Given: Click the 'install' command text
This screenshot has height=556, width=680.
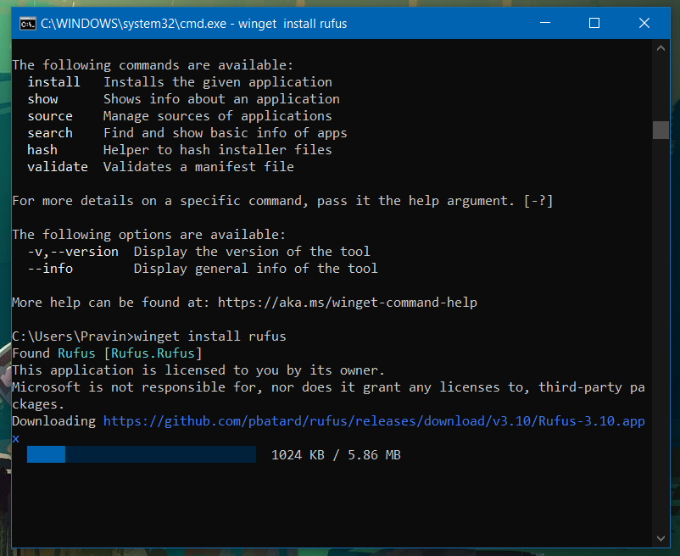Looking at the screenshot, I should tap(54, 82).
